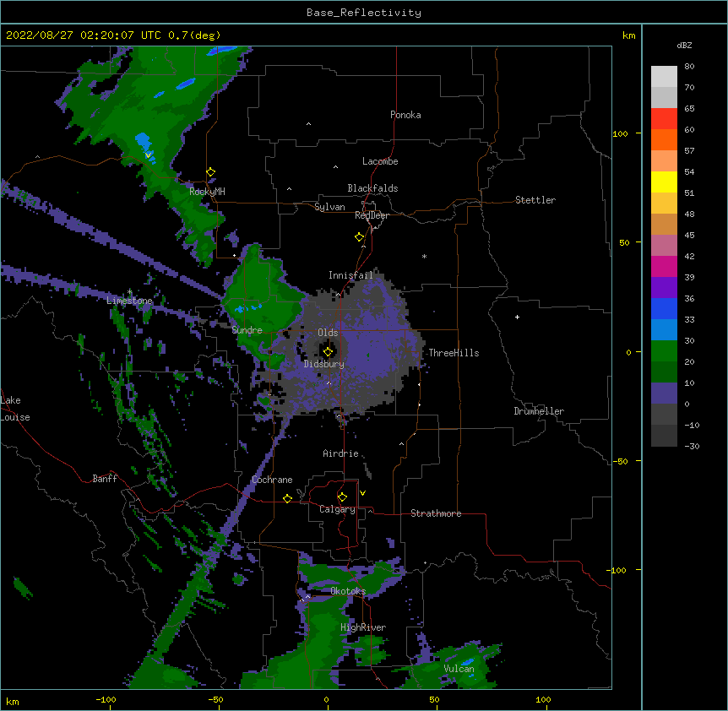Click the Base_Reflectivity title text
The height and width of the screenshot is (711, 728).
coord(364,13)
